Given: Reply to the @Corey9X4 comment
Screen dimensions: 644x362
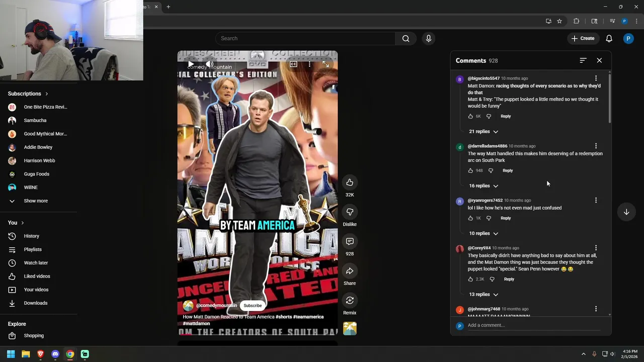Looking at the screenshot, I should pyautogui.click(x=509, y=279).
